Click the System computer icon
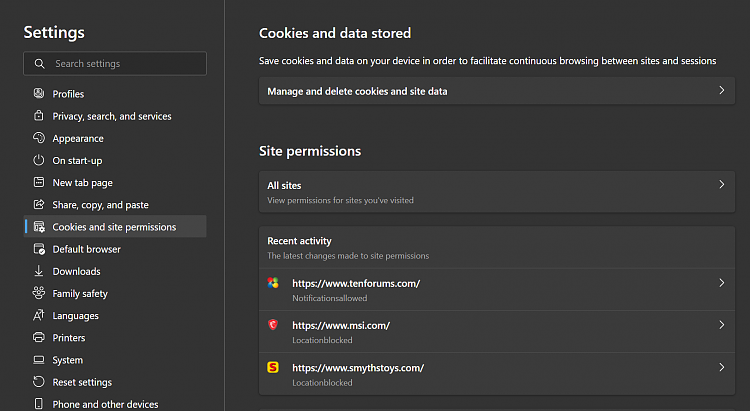The height and width of the screenshot is (411, 750). tap(39, 359)
